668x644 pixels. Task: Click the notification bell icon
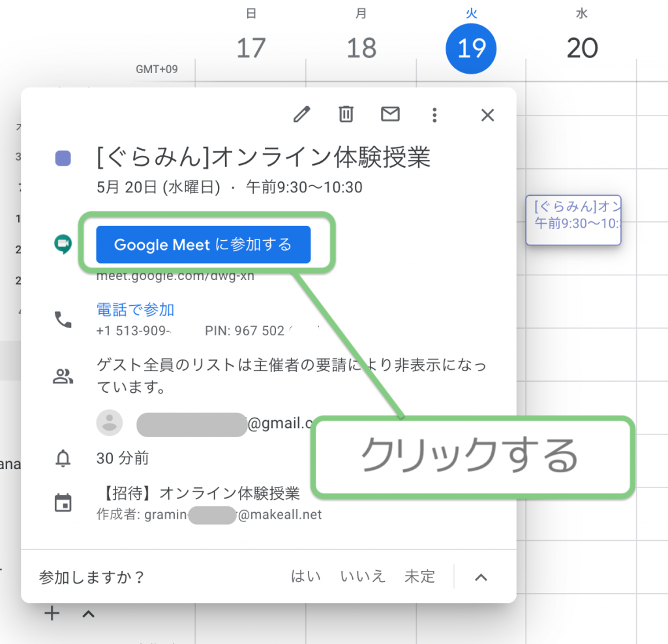click(63, 459)
